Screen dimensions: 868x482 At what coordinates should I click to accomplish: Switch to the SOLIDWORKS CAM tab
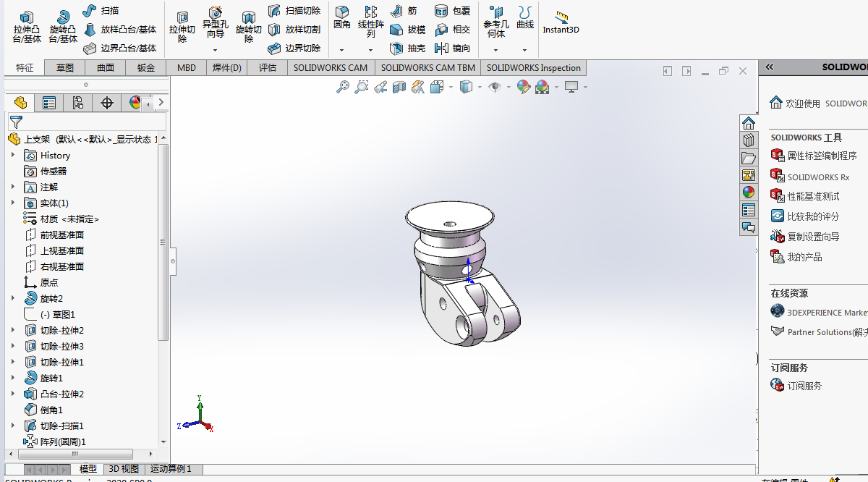[331, 68]
